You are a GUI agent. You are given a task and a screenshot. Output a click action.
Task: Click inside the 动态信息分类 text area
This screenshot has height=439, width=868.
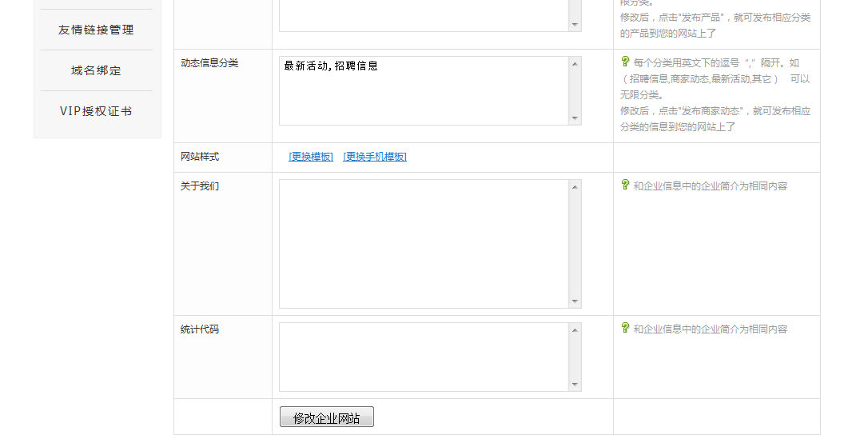424,90
